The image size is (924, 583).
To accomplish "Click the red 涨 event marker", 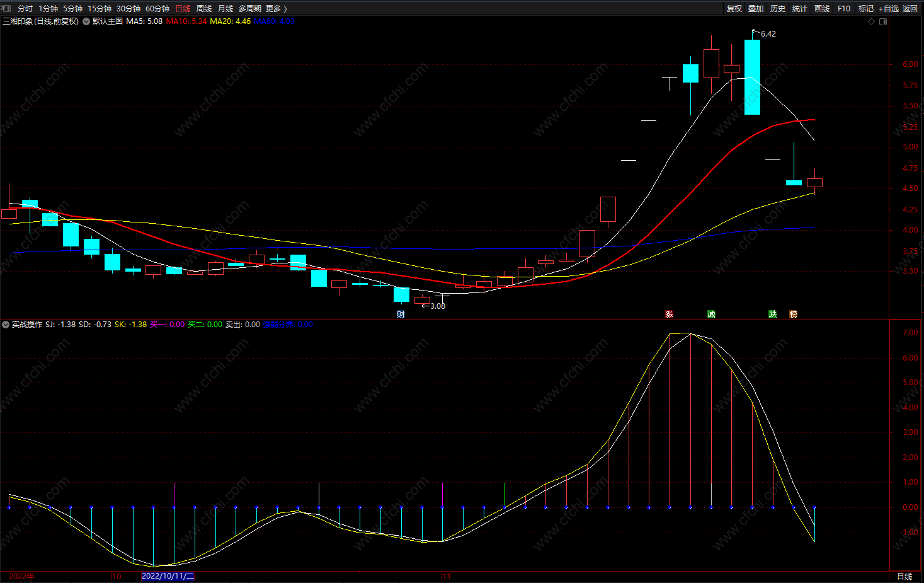I will (x=670, y=314).
